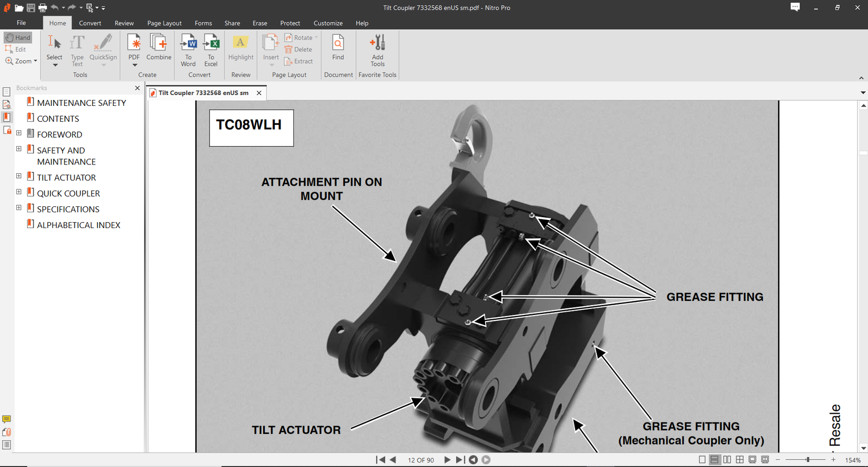Open the File menu
868x467 pixels.
pyautogui.click(x=21, y=23)
